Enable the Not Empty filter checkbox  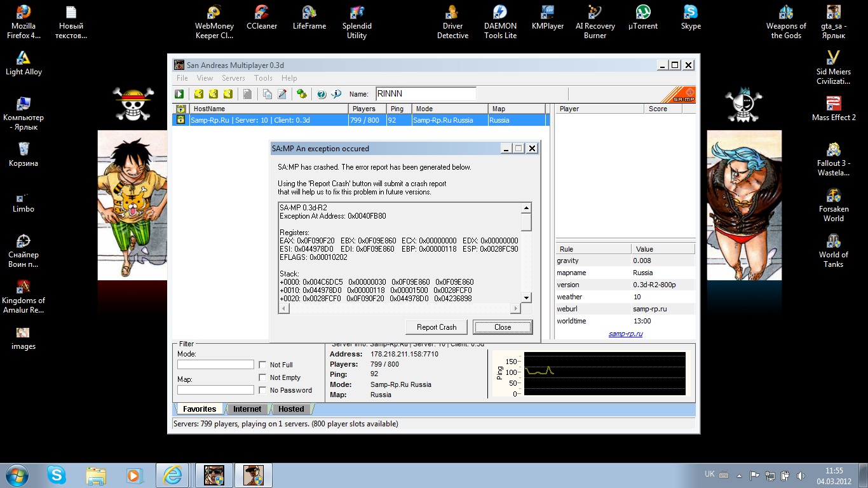(x=262, y=377)
